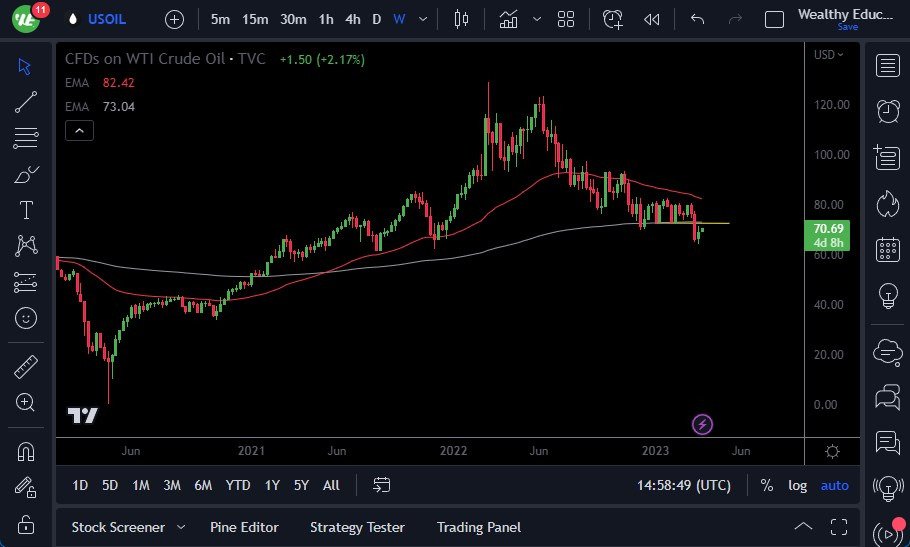Undo the last chart action
The width and height of the screenshot is (910, 547).
click(698, 19)
